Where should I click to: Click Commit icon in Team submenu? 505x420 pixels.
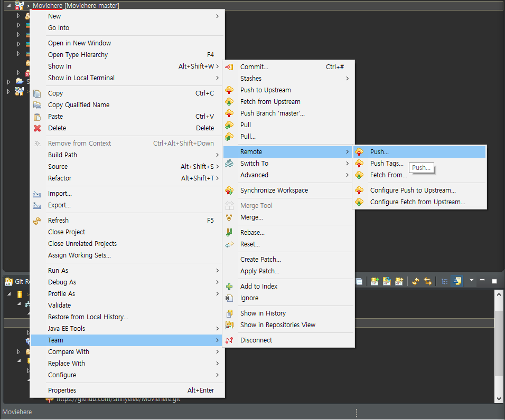click(229, 67)
